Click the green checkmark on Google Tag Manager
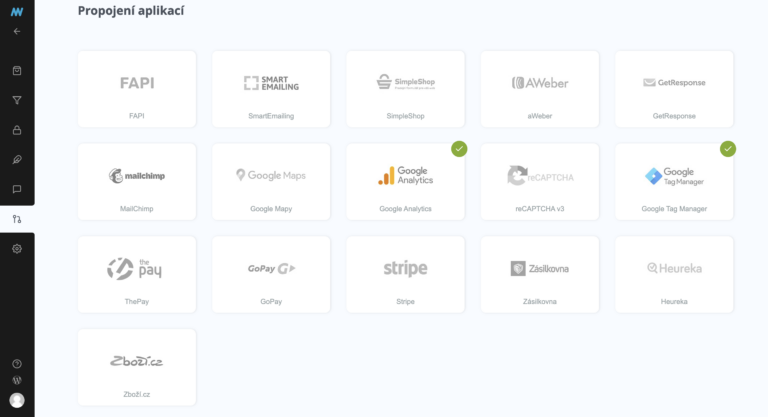768x417 pixels. point(727,149)
